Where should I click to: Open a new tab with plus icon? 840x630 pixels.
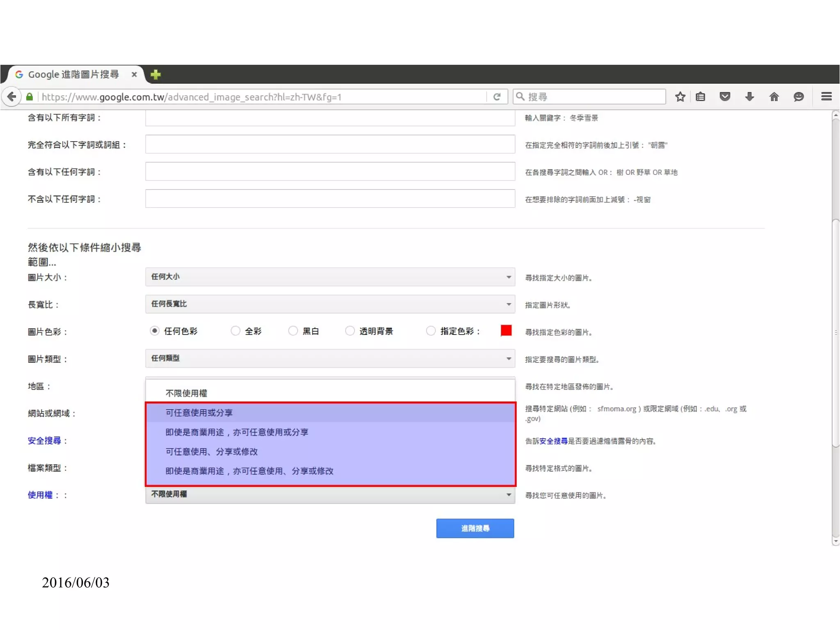pyautogui.click(x=155, y=74)
